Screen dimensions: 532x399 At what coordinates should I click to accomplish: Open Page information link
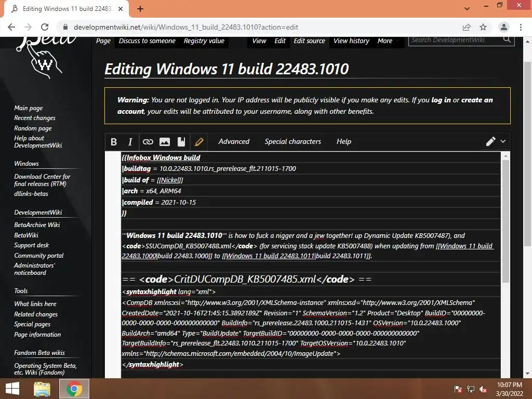point(37,334)
